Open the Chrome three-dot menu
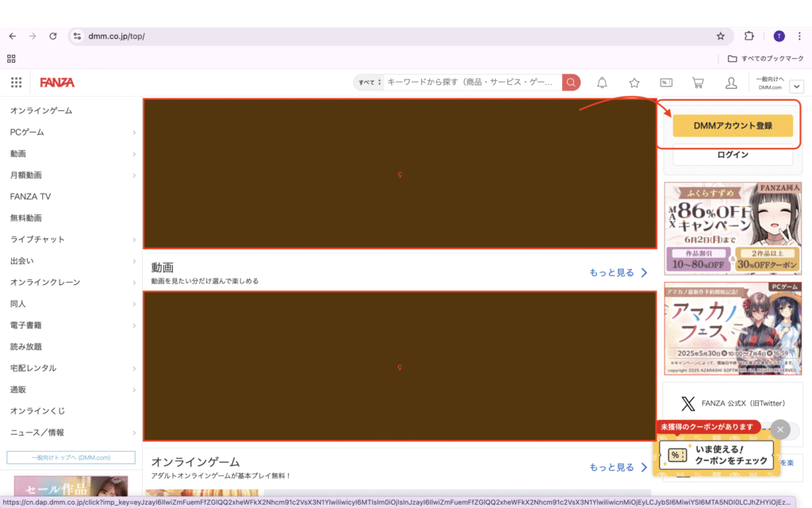Viewport: 812px width, 508px height. (799, 36)
